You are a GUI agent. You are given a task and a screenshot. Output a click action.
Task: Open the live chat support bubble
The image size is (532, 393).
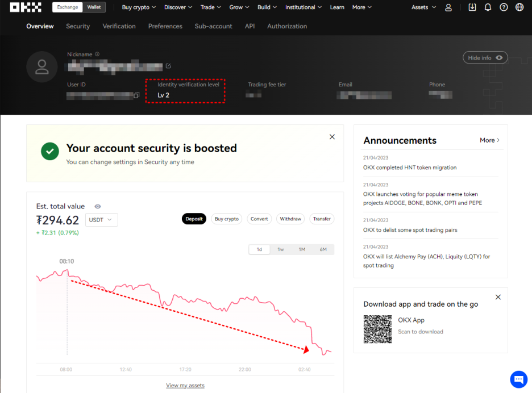click(519, 379)
